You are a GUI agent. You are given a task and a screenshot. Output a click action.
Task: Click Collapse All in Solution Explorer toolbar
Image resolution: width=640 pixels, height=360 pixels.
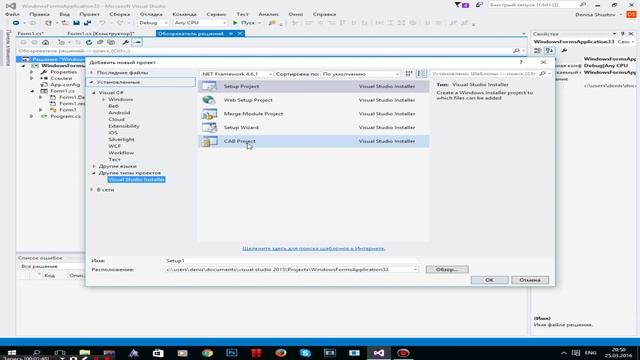pos(100,42)
